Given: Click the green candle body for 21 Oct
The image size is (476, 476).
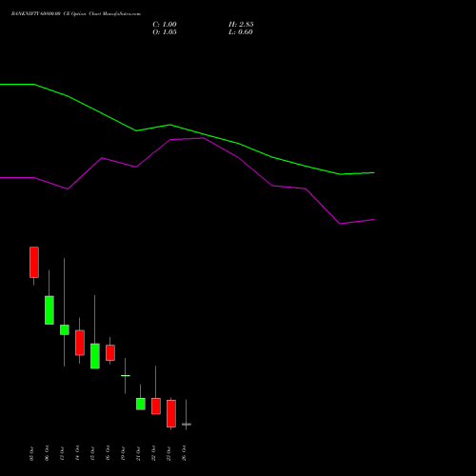Looking at the screenshot, I should point(141,404).
